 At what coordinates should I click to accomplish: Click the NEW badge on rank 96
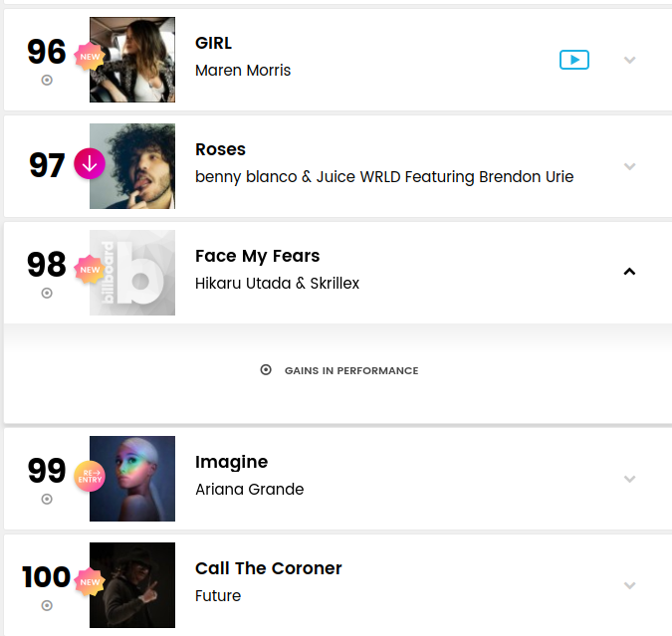click(90, 57)
